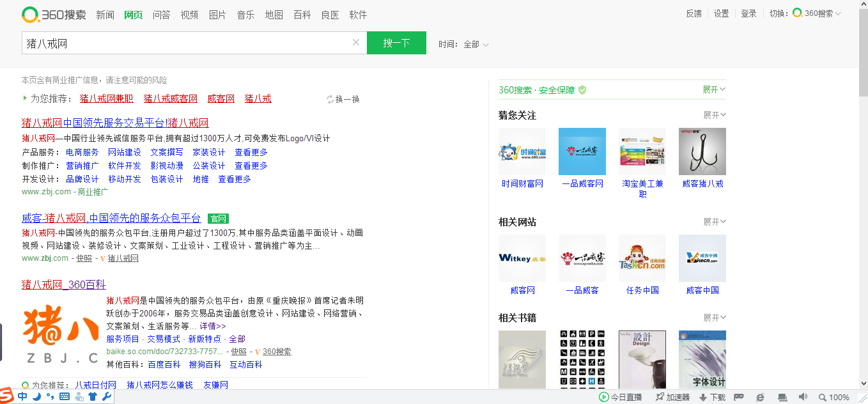Open the 猪八戒 ZBJ logo image
The height and width of the screenshot is (404, 868).
[61, 333]
